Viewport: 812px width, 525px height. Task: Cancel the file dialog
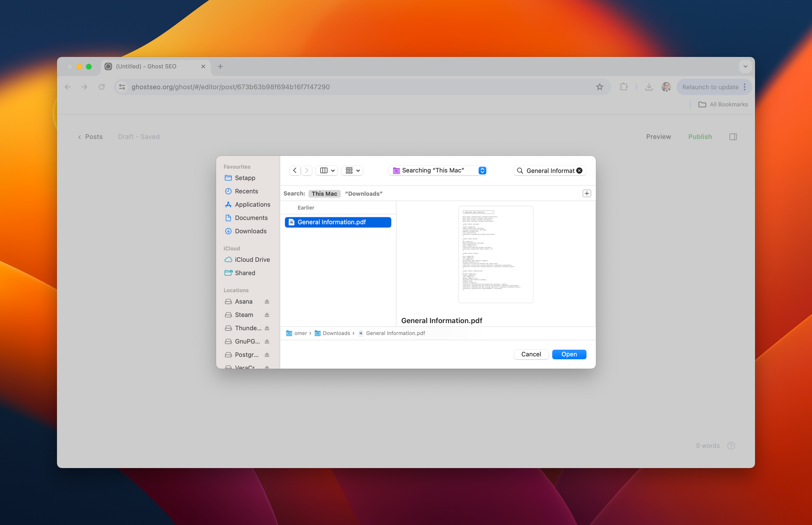[531, 354]
